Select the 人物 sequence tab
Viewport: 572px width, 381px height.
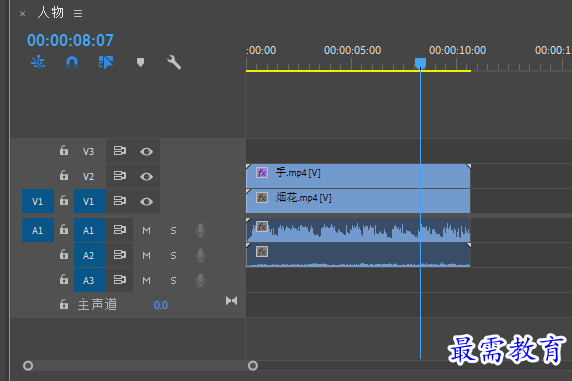pyautogui.click(x=51, y=13)
